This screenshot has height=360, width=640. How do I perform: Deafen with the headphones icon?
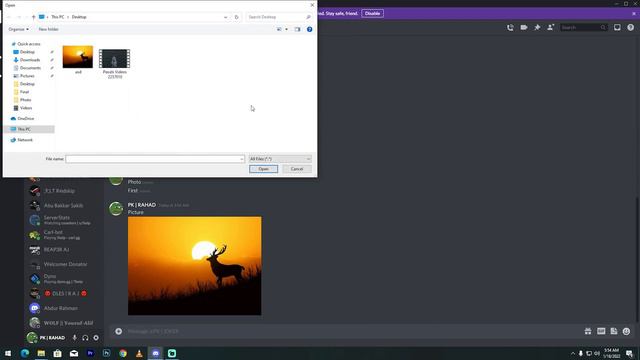85,338
